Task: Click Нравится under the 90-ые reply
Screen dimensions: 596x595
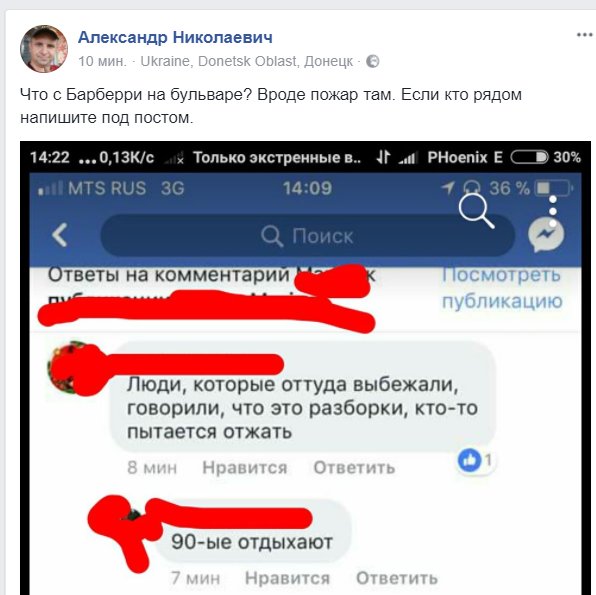Action: click(287, 578)
